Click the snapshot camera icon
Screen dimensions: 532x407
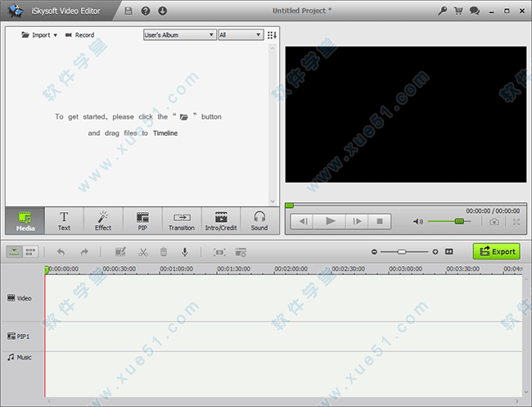click(494, 222)
